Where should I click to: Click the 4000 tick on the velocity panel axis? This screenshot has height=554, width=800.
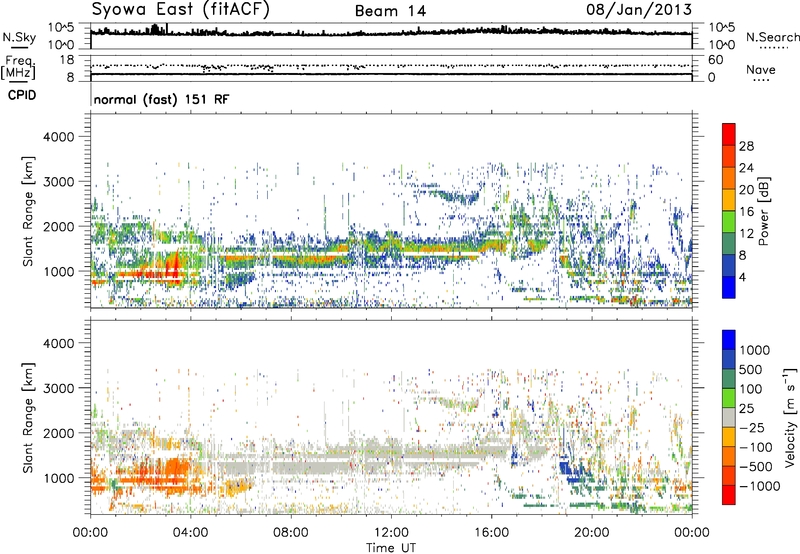pos(58,343)
